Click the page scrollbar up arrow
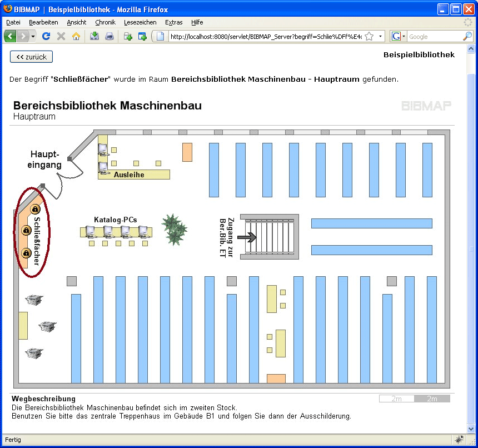Viewport: 478px width, 448px height. coord(471,49)
